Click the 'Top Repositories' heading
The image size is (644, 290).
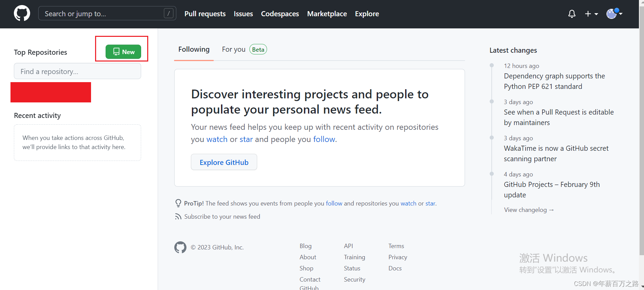coord(40,52)
